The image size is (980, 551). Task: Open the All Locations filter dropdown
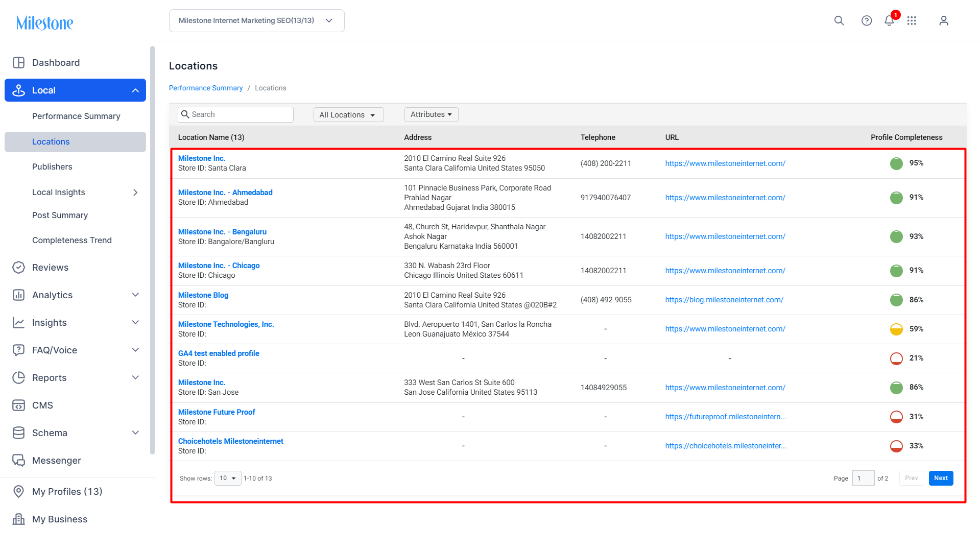coord(348,115)
